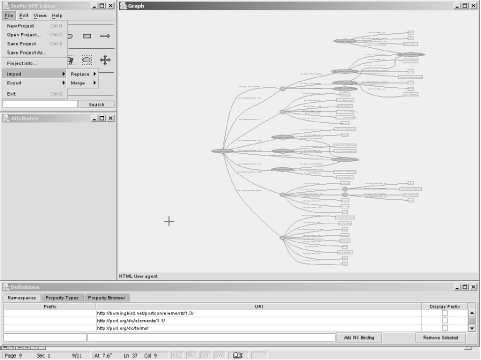481x360 pixels.
Task: Toggle Display Prefix for purl.org/dc/elements row
Action: [x=445, y=320]
